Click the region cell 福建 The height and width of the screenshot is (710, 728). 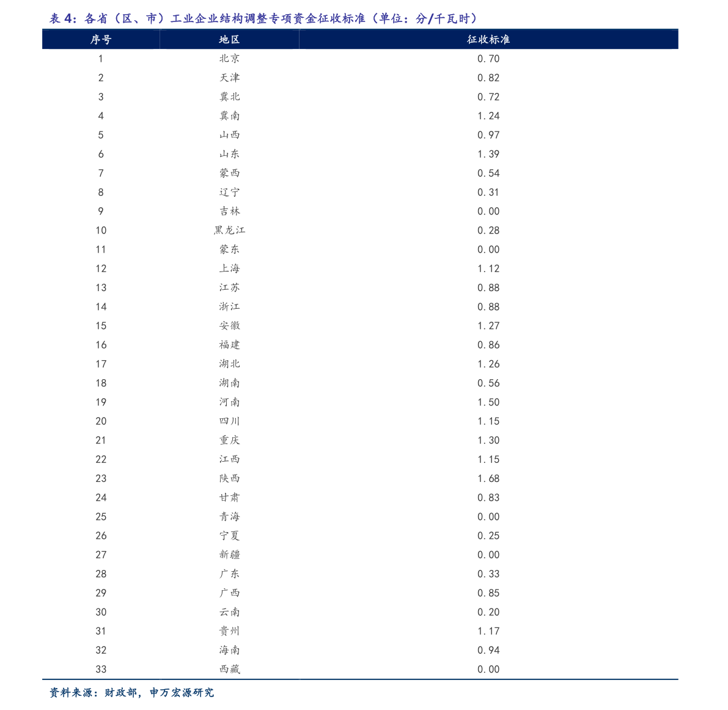coord(229,344)
